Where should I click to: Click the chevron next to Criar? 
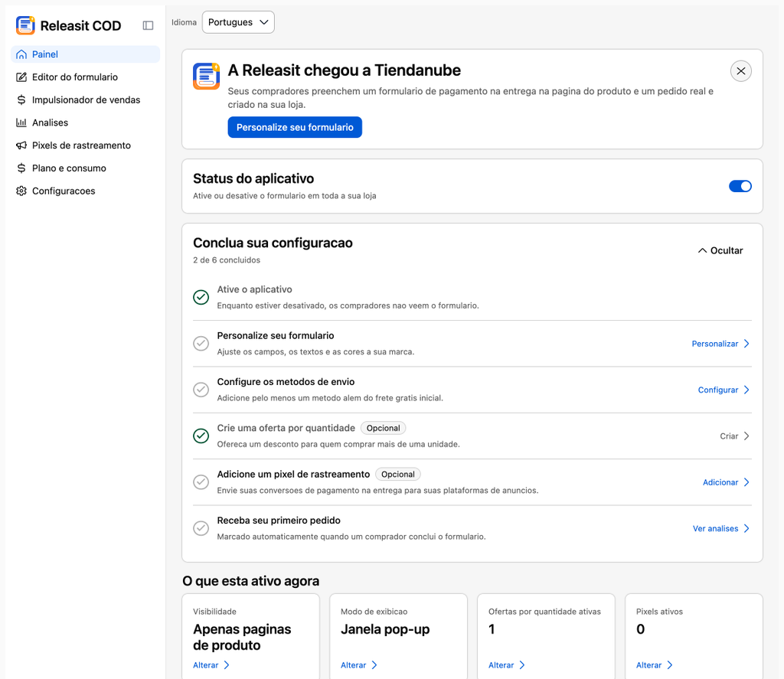pyautogui.click(x=746, y=436)
